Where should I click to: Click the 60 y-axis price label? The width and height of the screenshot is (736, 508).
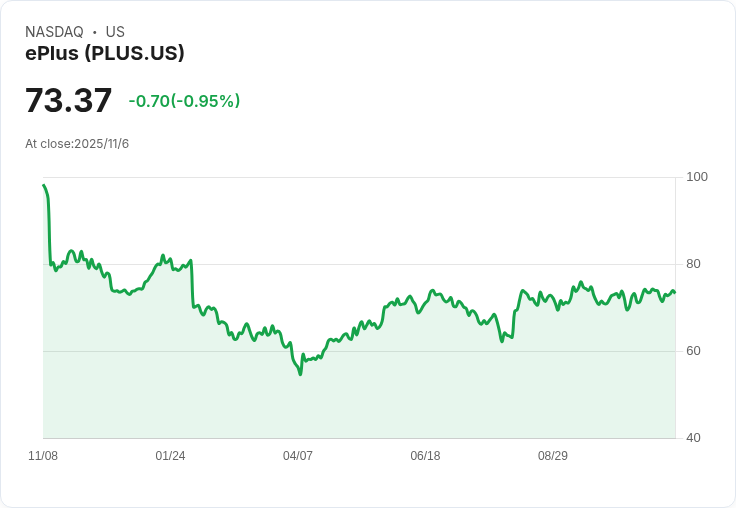point(693,351)
